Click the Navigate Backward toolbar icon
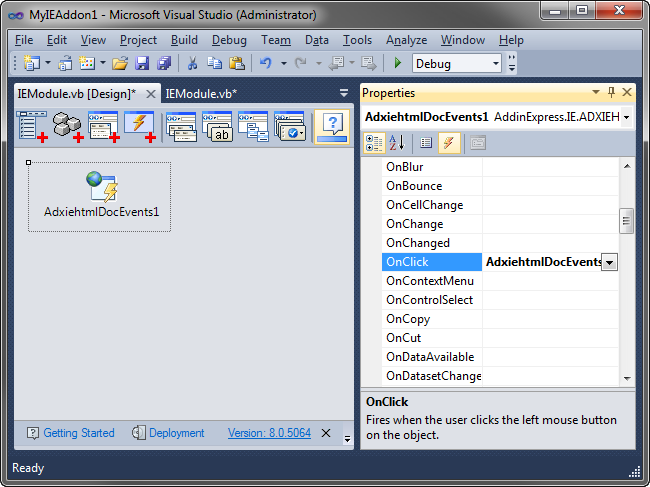 pos(336,63)
